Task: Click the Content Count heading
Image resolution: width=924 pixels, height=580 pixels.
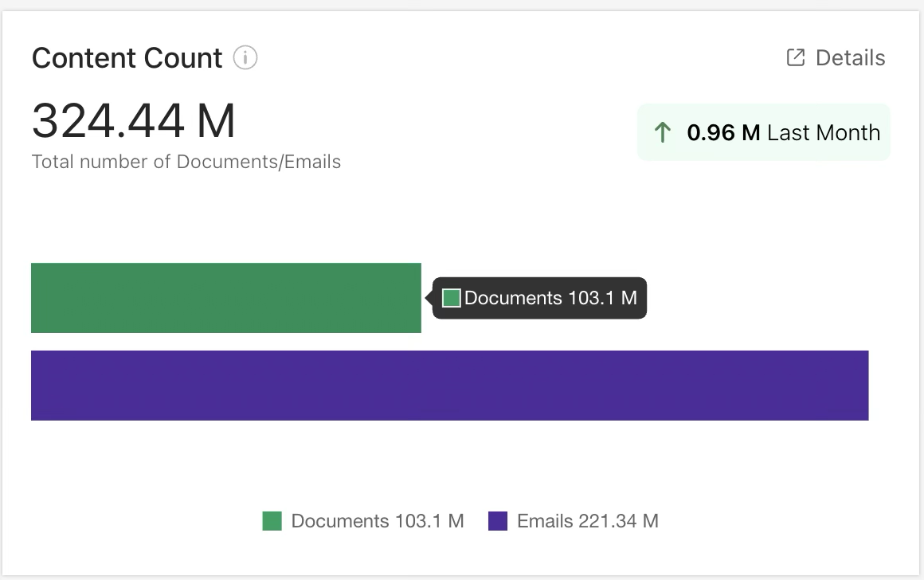Action: pos(127,58)
